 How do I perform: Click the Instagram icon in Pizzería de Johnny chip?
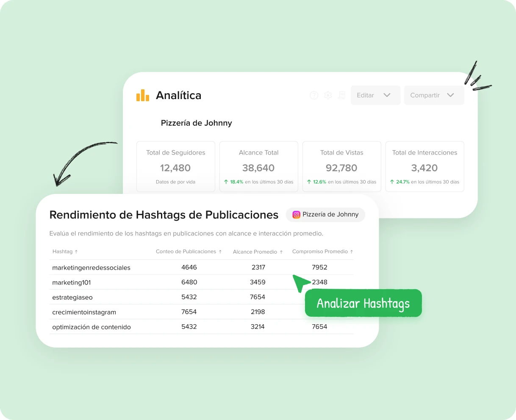click(297, 215)
